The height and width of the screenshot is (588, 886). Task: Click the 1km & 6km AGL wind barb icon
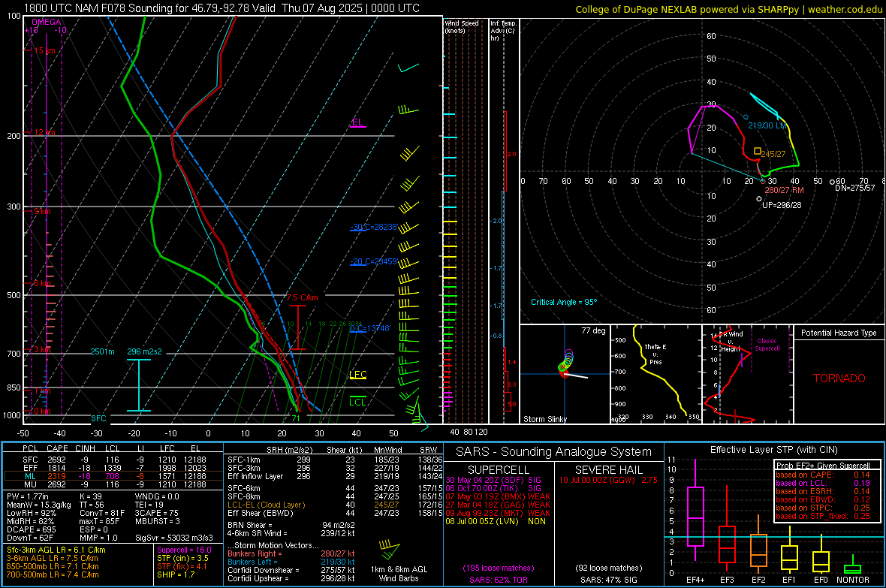click(390, 550)
